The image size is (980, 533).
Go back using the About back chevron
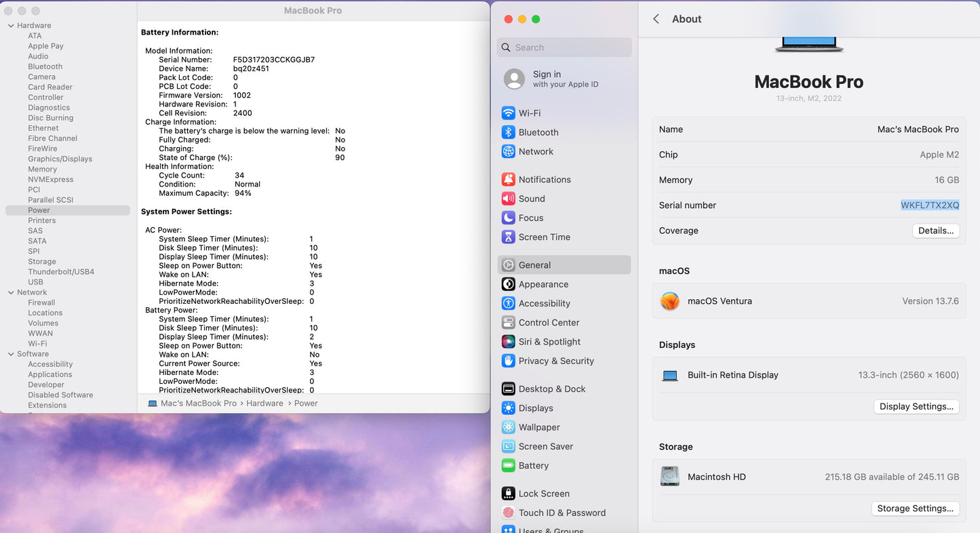[x=656, y=19]
